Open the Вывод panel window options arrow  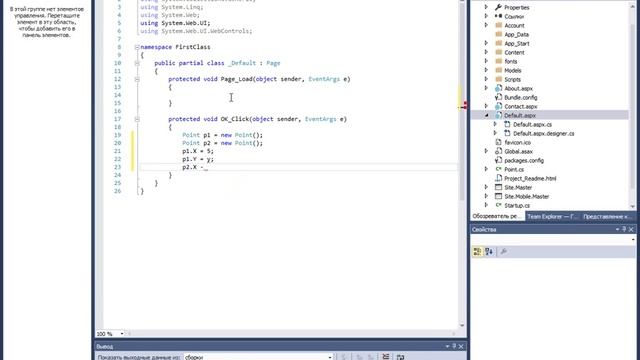[x=447, y=346]
